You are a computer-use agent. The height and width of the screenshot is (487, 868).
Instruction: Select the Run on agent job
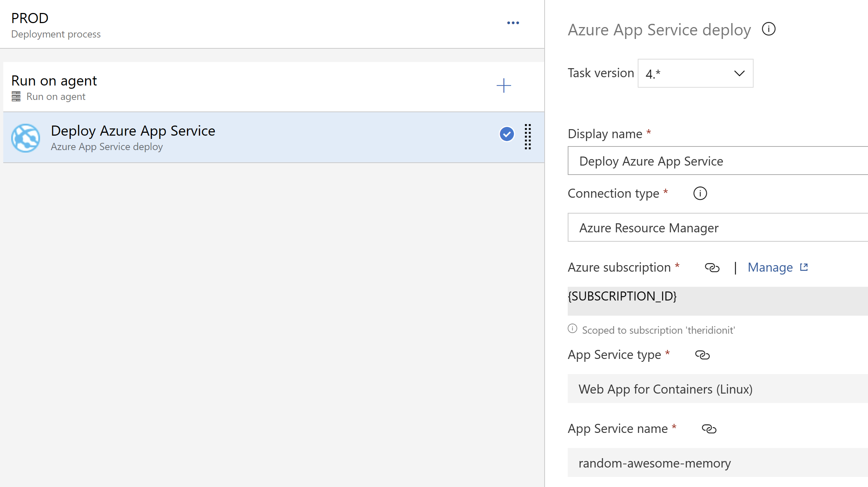click(274, 87)
